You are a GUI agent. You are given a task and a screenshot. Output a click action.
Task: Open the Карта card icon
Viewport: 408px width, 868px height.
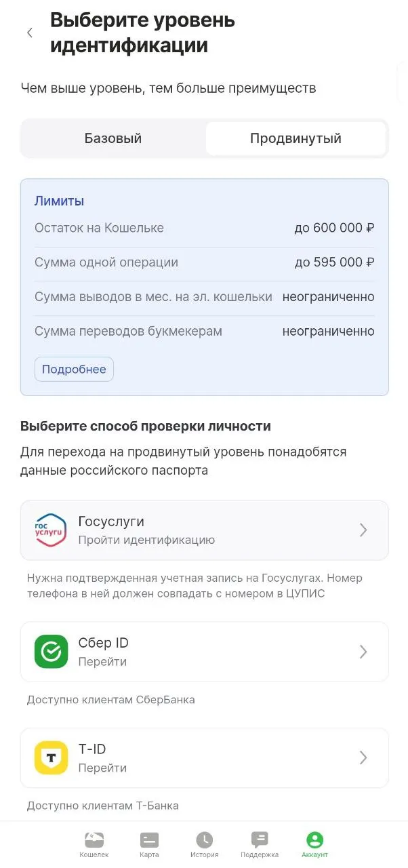[149, 840]
